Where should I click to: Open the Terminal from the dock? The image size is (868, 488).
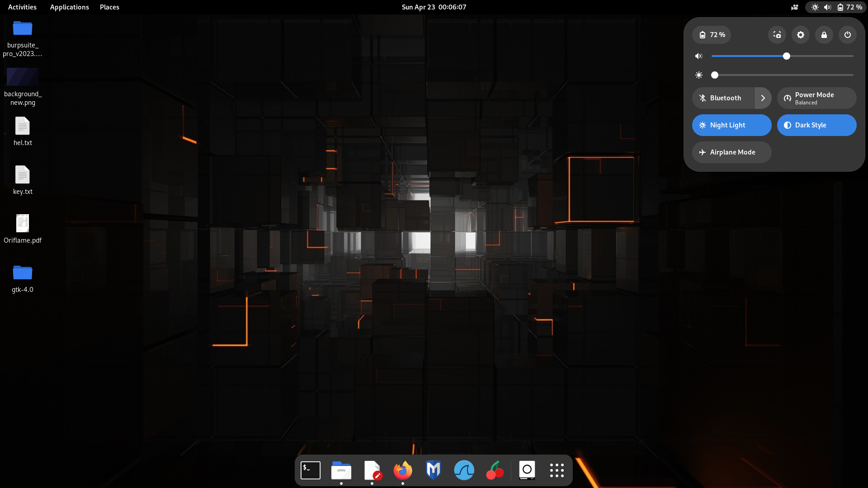pyautogui.click(x=311, y=470)
